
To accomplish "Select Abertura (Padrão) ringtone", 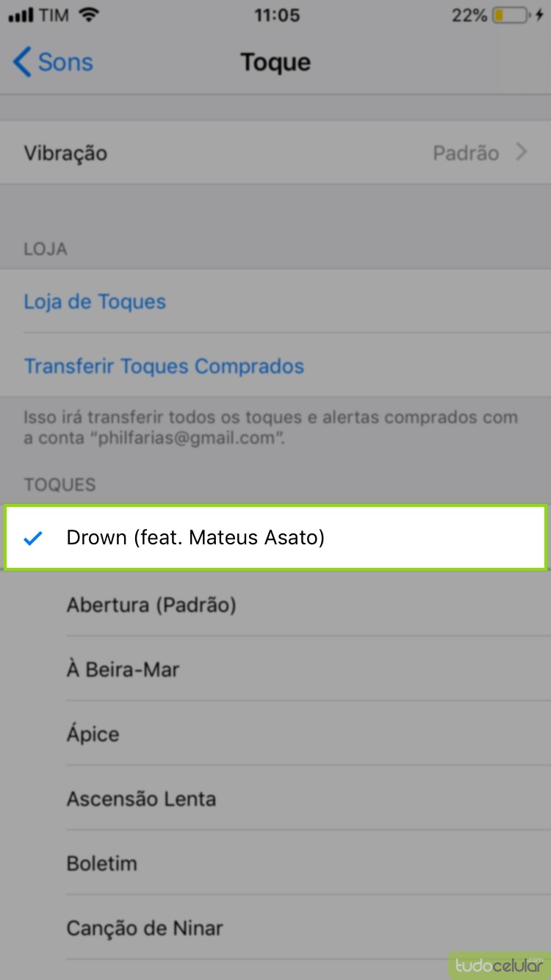I will tap(151, 605).
